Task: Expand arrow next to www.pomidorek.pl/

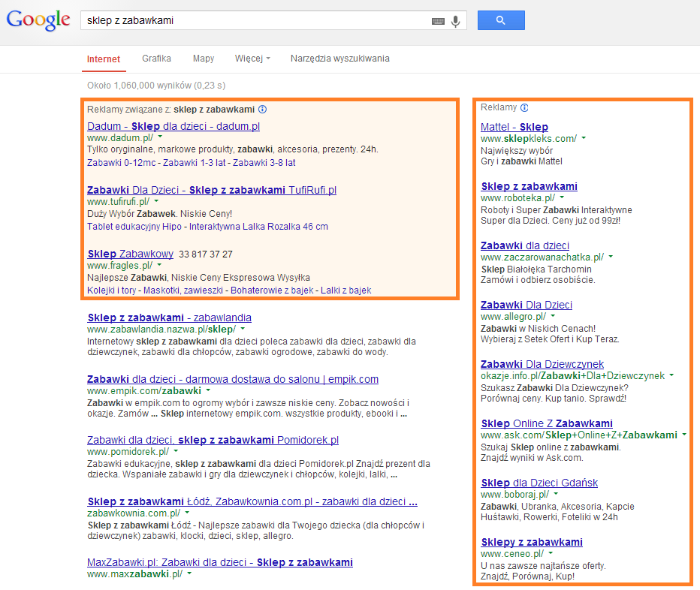Action: tap(176, 450)
